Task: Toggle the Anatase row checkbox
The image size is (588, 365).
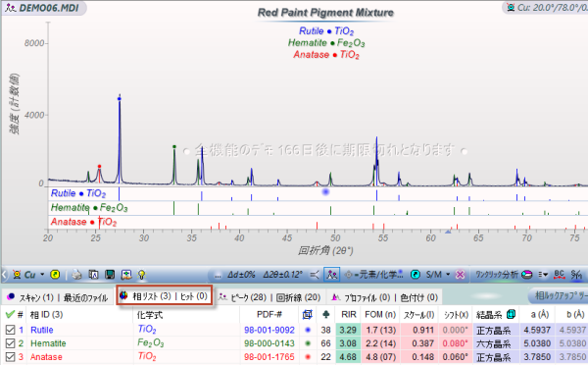Action: [x=10, y=357]
